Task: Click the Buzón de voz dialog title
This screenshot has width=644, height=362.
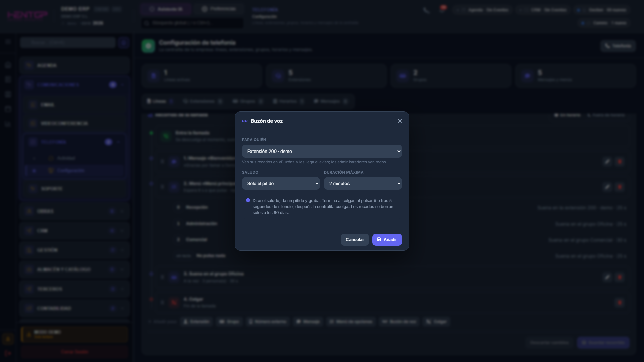Action: 267,121
